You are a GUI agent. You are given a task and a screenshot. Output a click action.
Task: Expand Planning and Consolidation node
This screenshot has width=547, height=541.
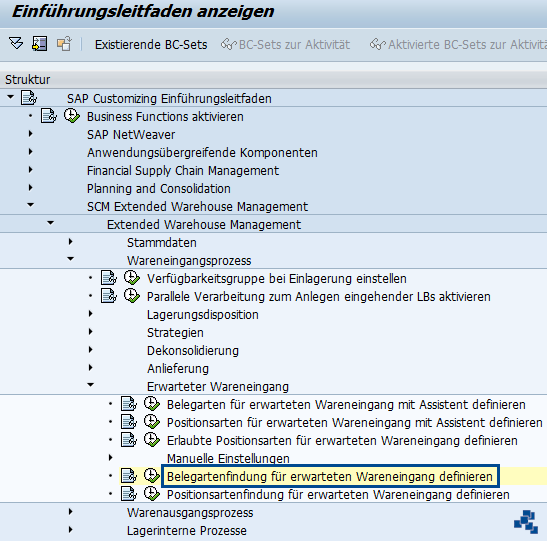coord(31,188)
